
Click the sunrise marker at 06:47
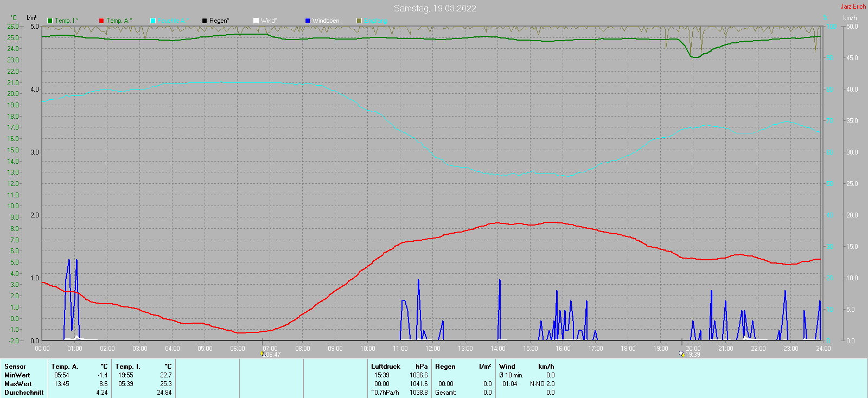click(263, 354)
